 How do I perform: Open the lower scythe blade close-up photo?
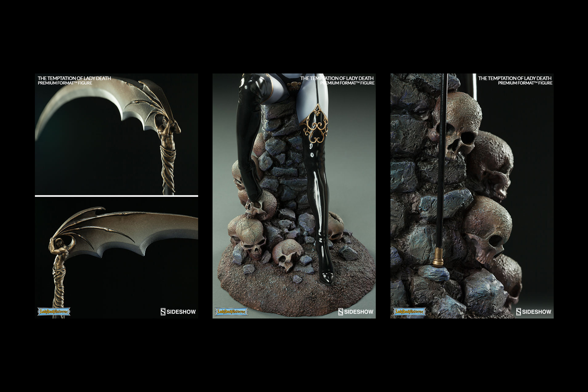[116, 258]
